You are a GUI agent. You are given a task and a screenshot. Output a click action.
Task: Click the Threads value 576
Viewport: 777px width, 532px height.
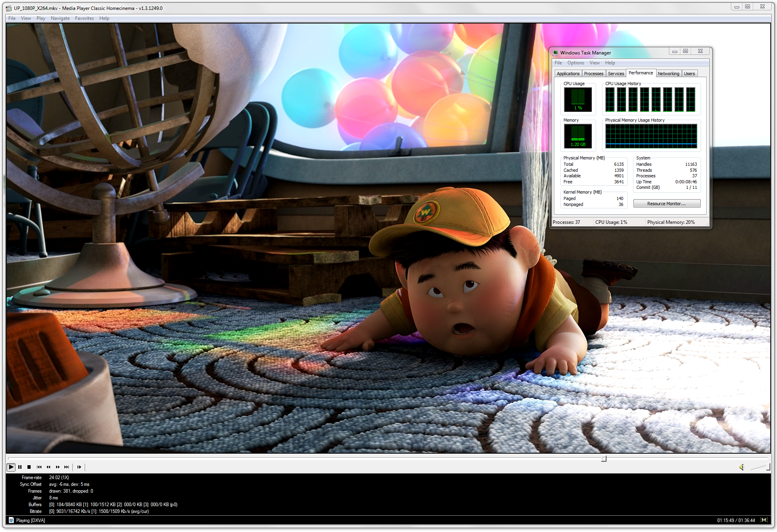click(693, 170)
